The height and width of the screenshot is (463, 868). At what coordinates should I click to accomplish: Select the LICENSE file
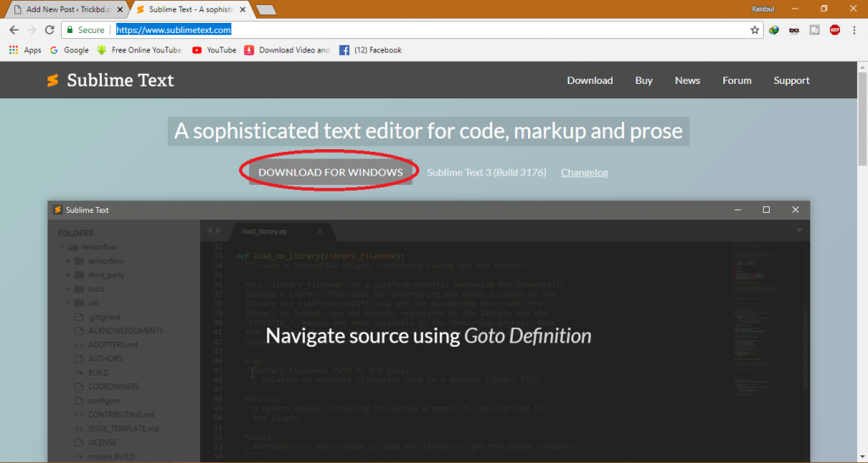tap(103, 443)
